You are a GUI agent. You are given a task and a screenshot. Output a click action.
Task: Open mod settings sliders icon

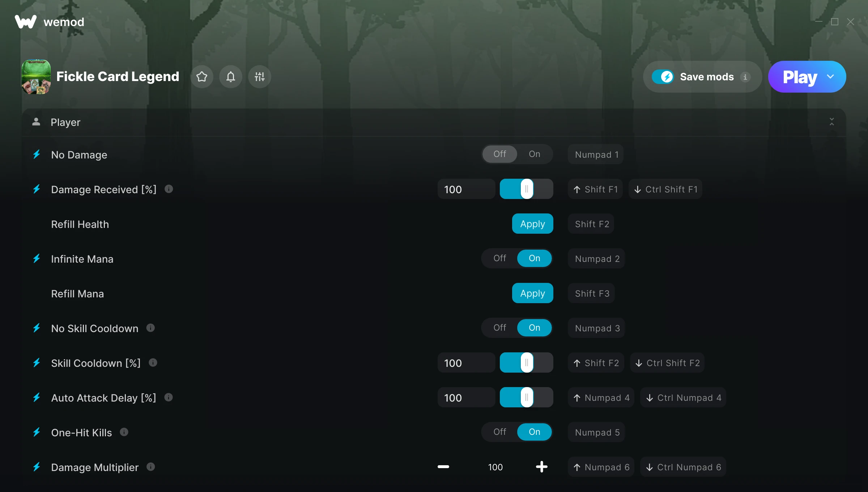point(260,77)
